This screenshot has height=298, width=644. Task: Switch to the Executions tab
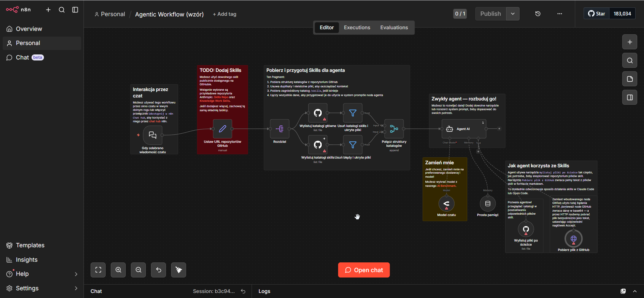(357, 28)
